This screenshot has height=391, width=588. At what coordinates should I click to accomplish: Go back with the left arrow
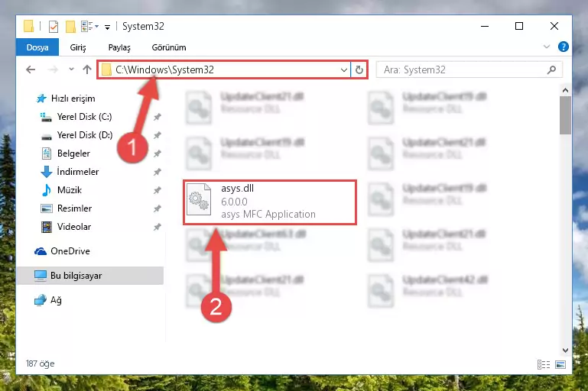pos(31,69)
